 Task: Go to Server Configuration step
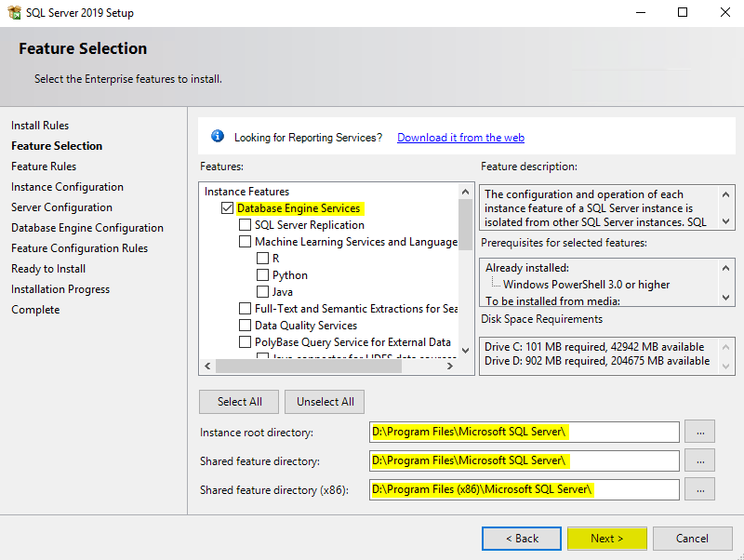tap(61, 207)
